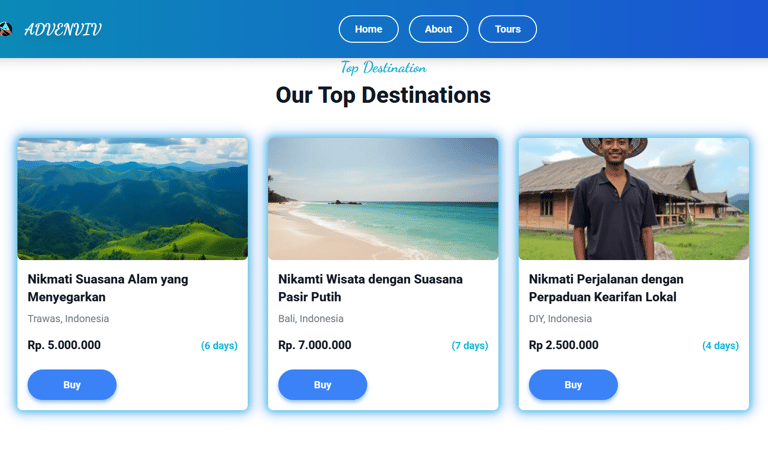Click the Rp. 7.000.000 price
The width and height of the screenshot is (768, 457).
pos(315,345)
